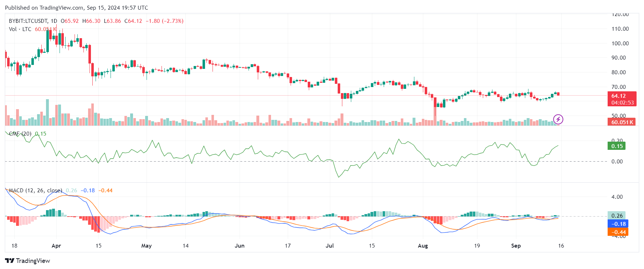The image size is (644, 269).
Task: Click the 110.00 price axis label
Action: coord(620,29)
